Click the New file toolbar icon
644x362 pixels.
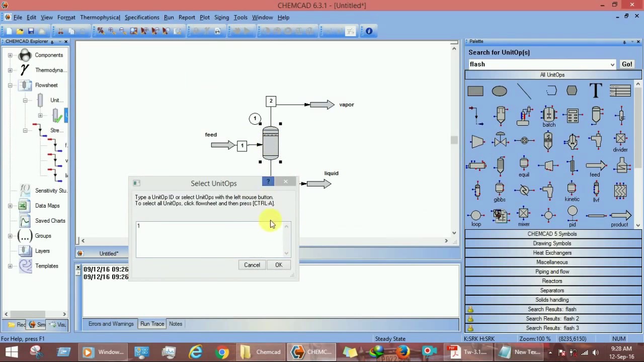point(9,31)
